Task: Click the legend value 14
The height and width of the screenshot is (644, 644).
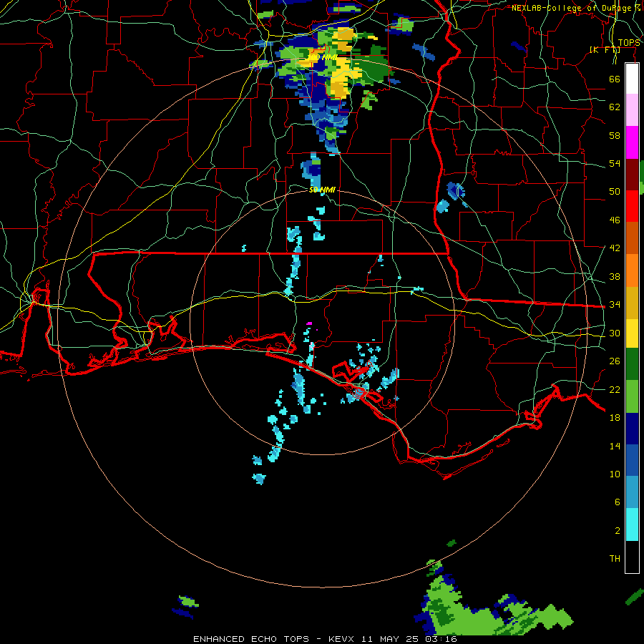Action: [615, 446]
